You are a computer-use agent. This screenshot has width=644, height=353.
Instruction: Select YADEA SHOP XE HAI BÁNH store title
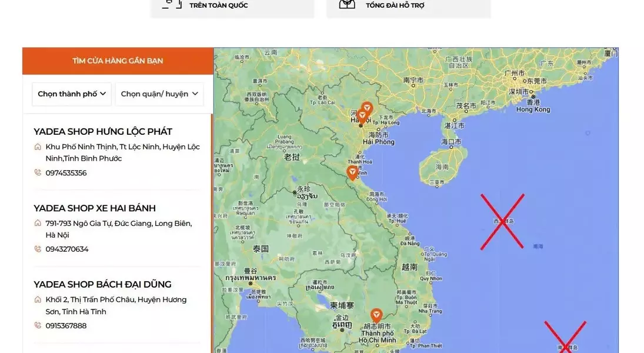pyautogui.click(x=95, y=208)
